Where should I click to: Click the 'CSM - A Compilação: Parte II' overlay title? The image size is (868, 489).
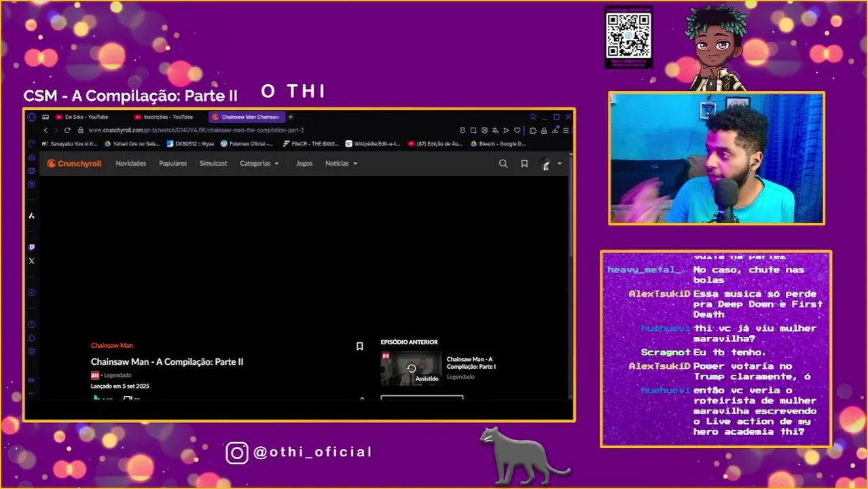click(x=130, y=96)
